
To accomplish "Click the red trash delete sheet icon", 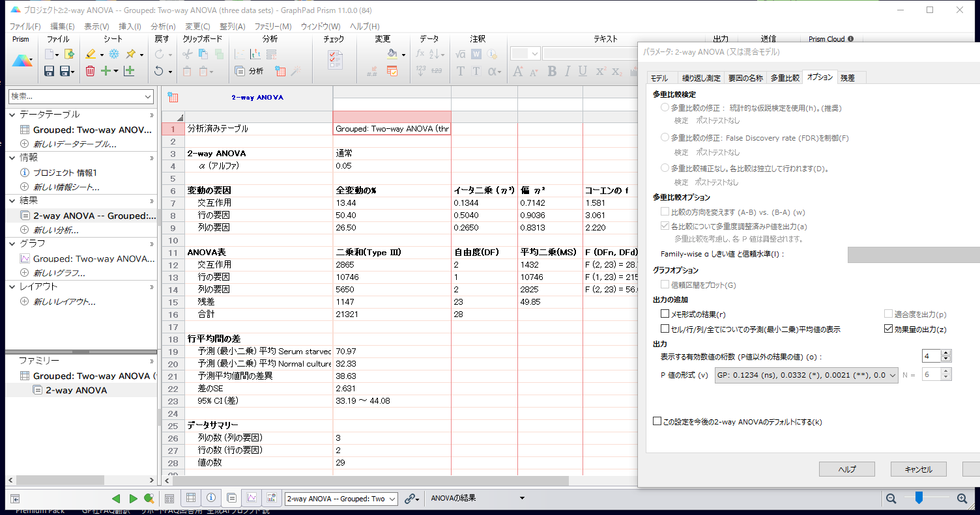I will coord(90,71).
